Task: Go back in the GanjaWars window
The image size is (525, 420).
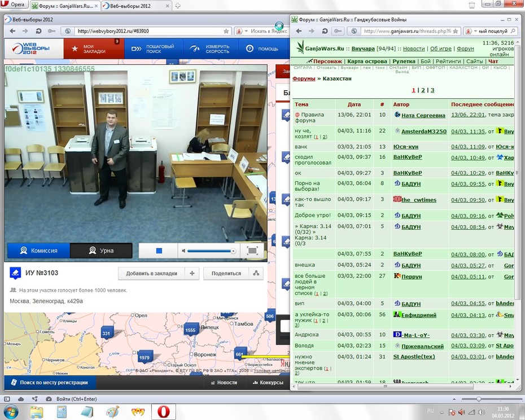Action: point(299,31)
